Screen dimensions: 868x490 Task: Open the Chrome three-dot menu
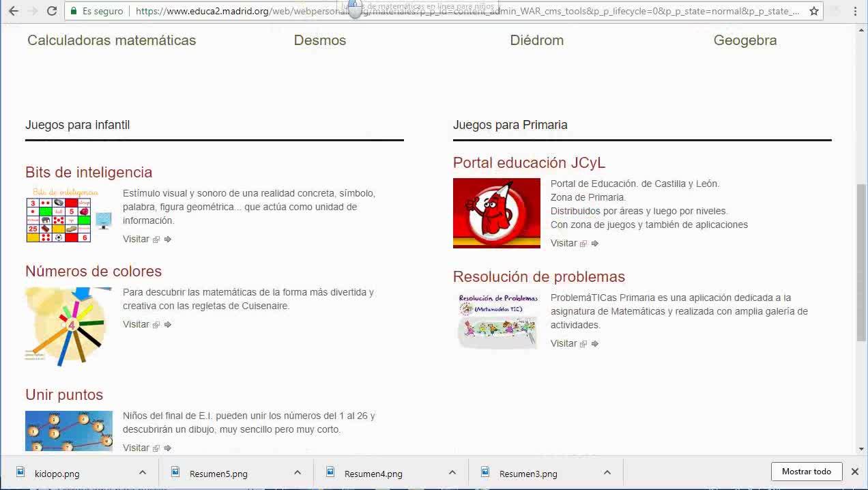[x=855, y=11]
